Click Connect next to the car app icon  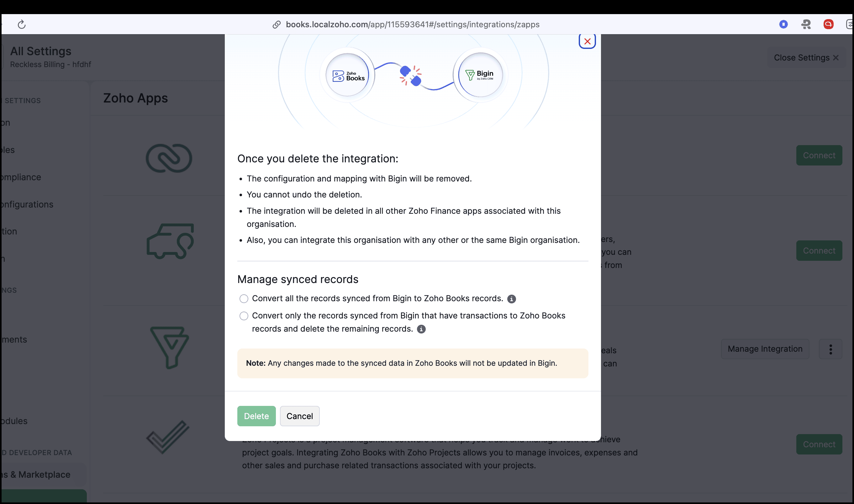click(819, 251)
